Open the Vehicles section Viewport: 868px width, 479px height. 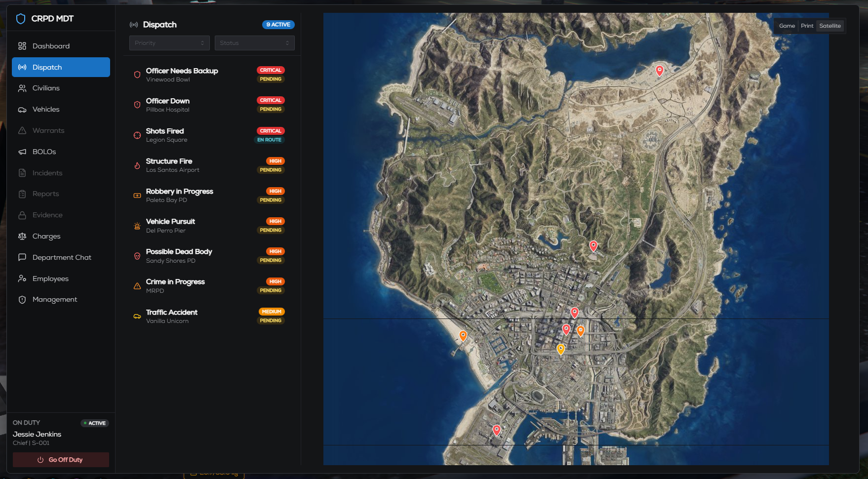[x=61, y=109]
